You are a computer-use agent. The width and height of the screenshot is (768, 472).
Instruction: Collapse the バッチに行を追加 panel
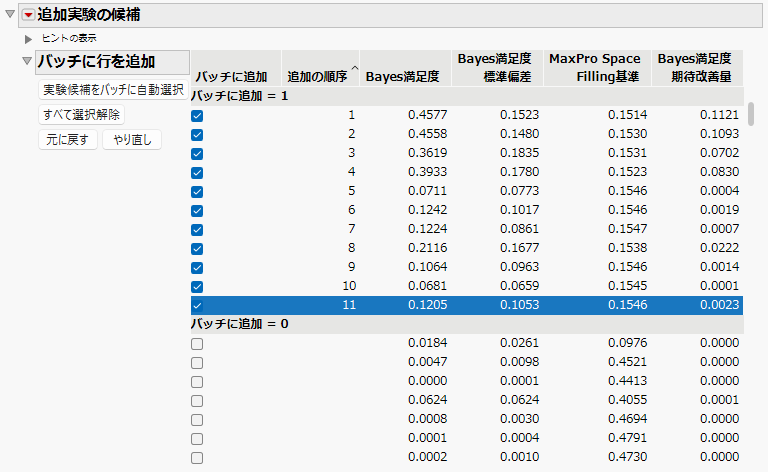27,61
